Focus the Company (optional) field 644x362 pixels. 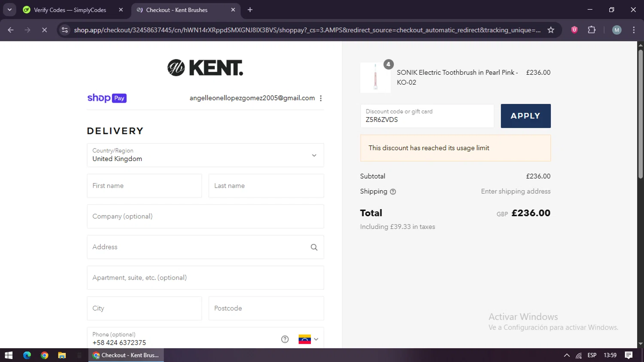(205, 216)
